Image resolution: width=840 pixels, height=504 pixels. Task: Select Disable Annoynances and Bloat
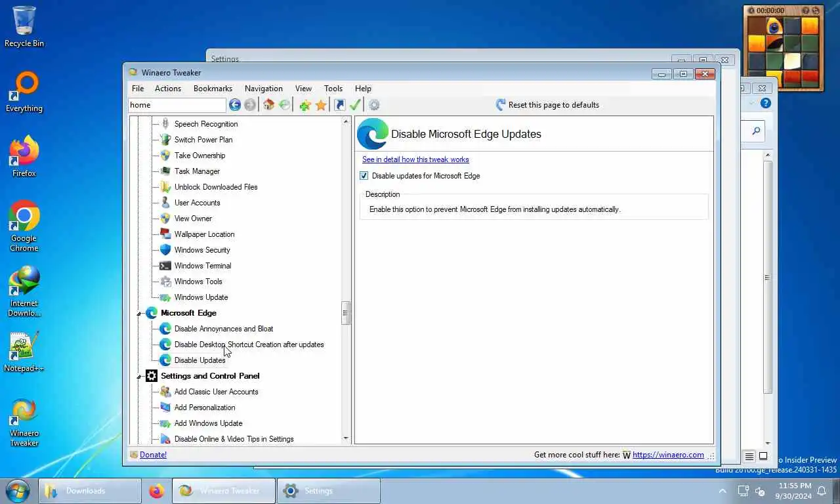[224, 329]
